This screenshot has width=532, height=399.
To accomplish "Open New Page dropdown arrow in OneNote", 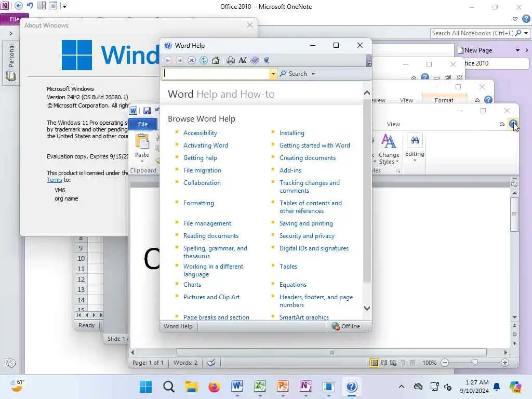I will coord(517,50).
